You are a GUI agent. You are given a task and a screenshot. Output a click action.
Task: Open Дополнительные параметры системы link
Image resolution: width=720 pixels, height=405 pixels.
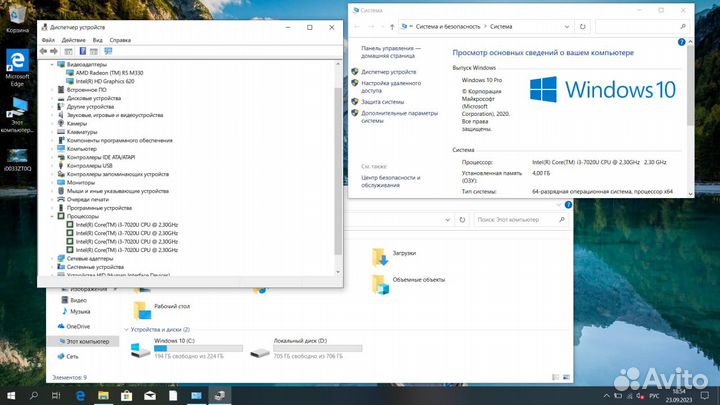pos(399,117)
